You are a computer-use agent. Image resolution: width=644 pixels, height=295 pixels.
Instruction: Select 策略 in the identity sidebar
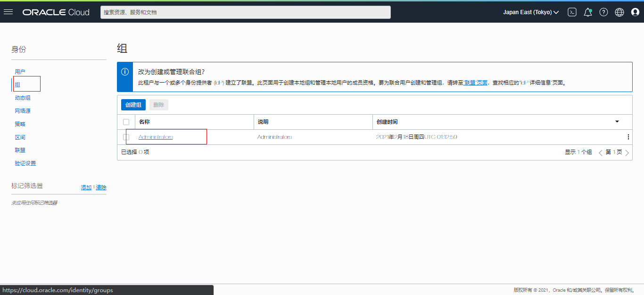point(20,124)
